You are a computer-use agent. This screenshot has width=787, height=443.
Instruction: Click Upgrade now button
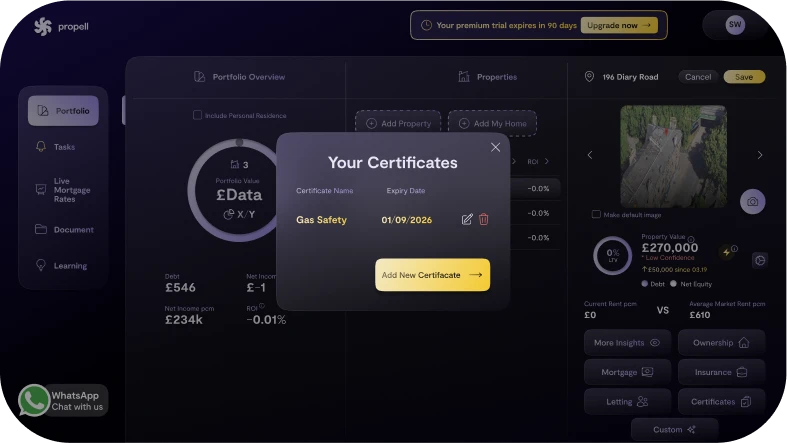619,25
